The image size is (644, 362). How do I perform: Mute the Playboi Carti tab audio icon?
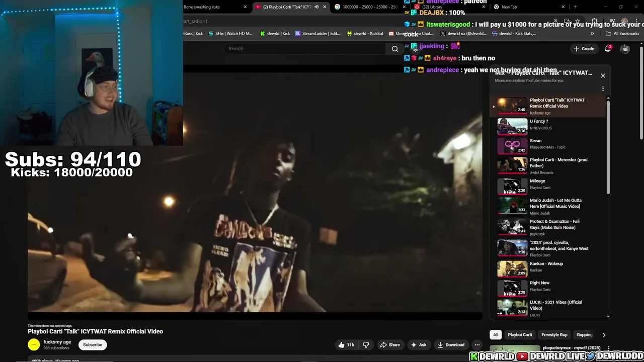pyautogui.click(x=316, y=7)
